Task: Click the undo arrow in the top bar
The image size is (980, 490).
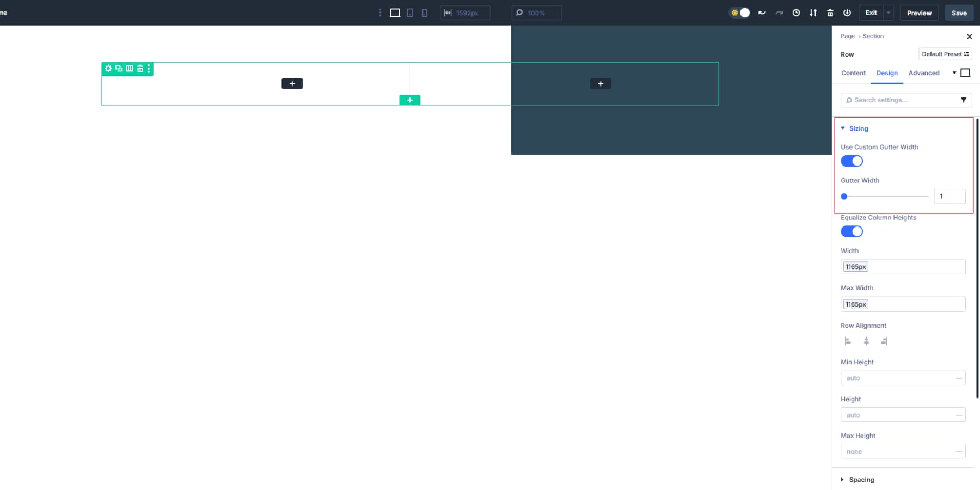Action: point(761,13)
